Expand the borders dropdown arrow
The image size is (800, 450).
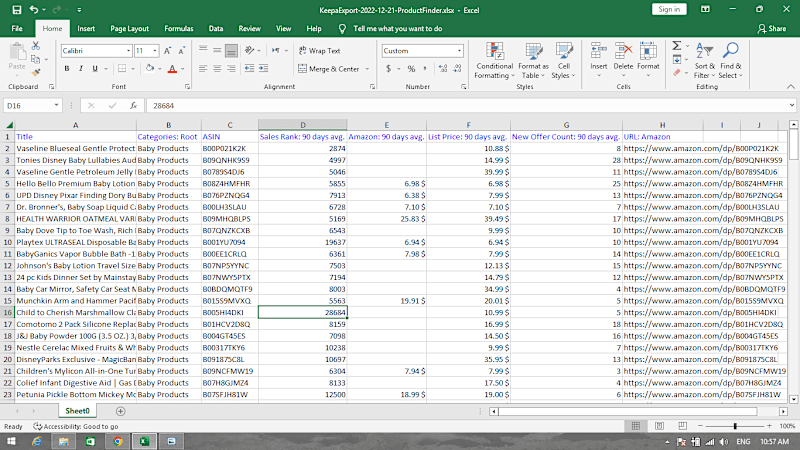(x=133, y=69)
